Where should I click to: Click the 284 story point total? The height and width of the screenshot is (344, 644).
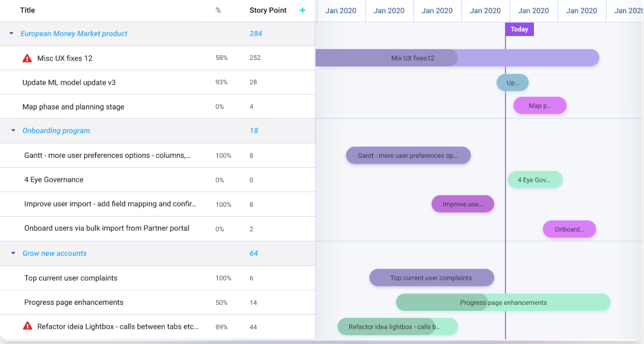256,34
